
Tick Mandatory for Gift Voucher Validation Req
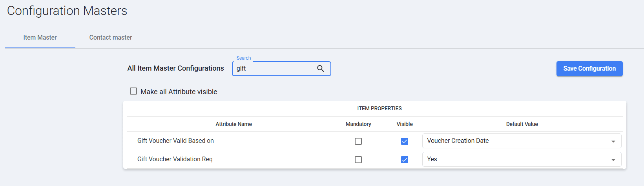(x=358, y=160)
